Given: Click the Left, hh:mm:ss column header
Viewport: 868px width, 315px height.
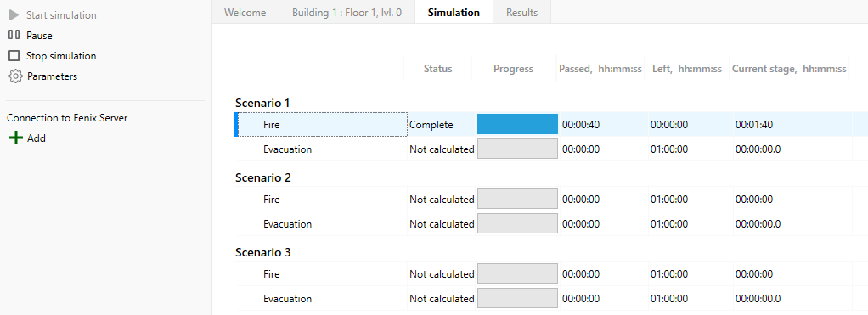Looking at the screenshot, I should pyautogui.click(x=687, y=69).
